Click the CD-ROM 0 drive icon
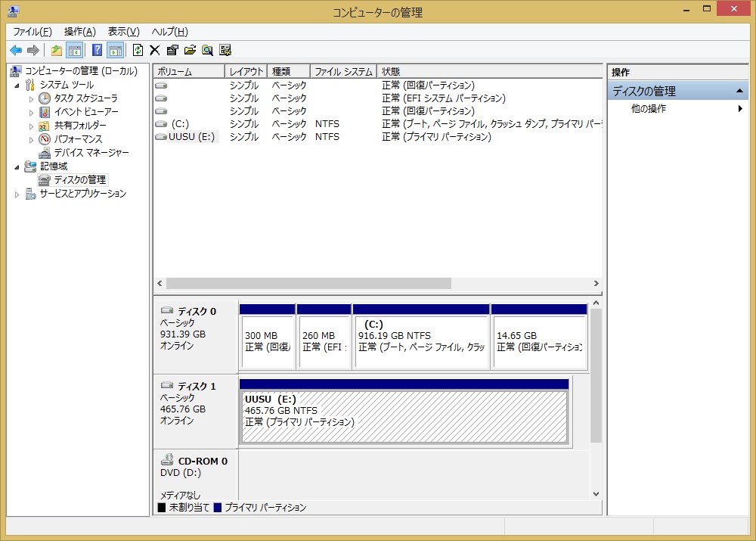Image resolution: width=756 pixels, height=541 pixels. coord(167,459)
